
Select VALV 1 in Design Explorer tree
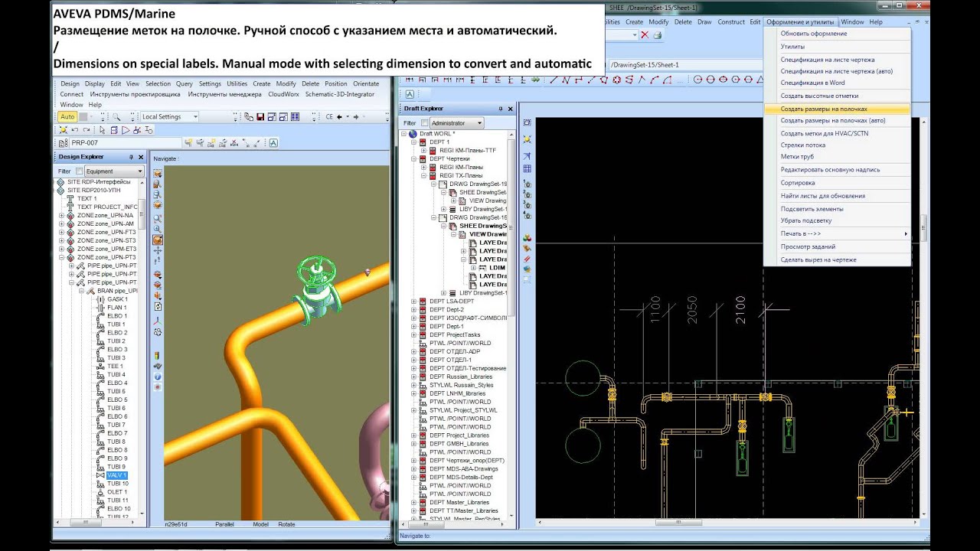click(117, 475)
